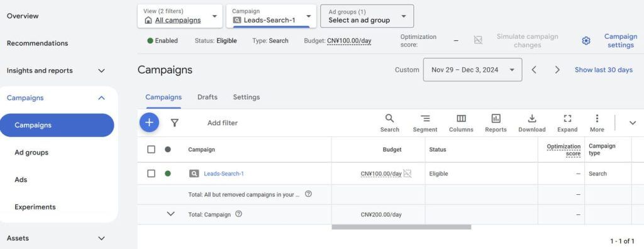Screen dimensions: 644x249
Task: Click Show last 30 days link
Action: point(604,70)
